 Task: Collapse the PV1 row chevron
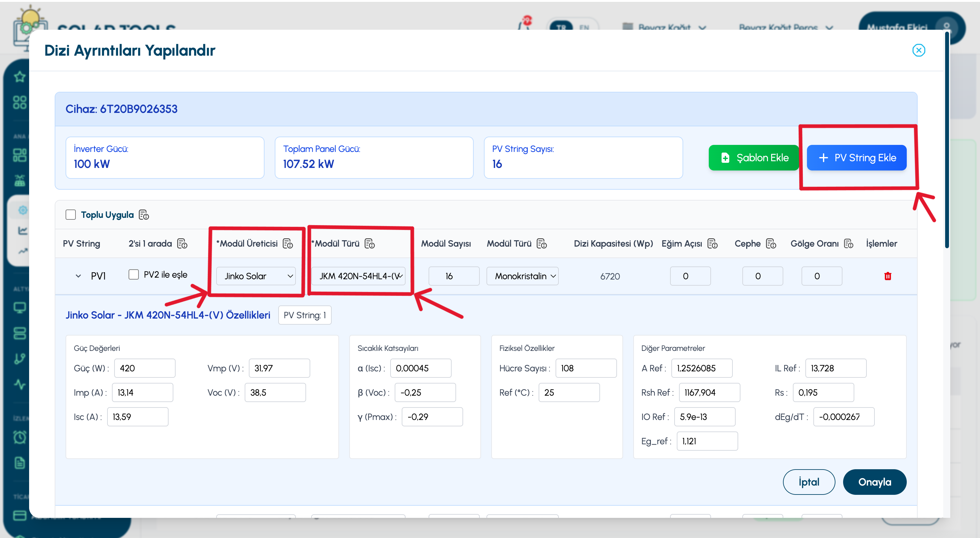(x=78, y=276)
